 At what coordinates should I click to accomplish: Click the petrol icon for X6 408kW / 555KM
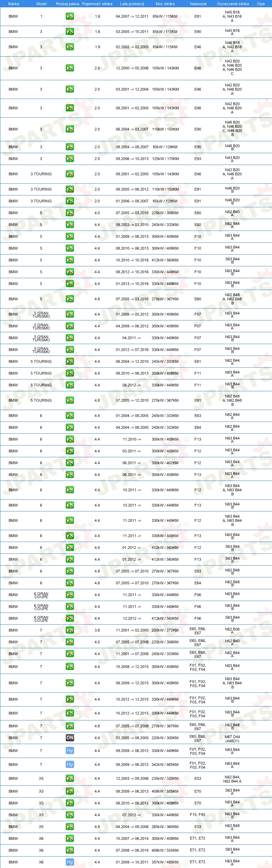pyautogui.click(x=70, y=850)
